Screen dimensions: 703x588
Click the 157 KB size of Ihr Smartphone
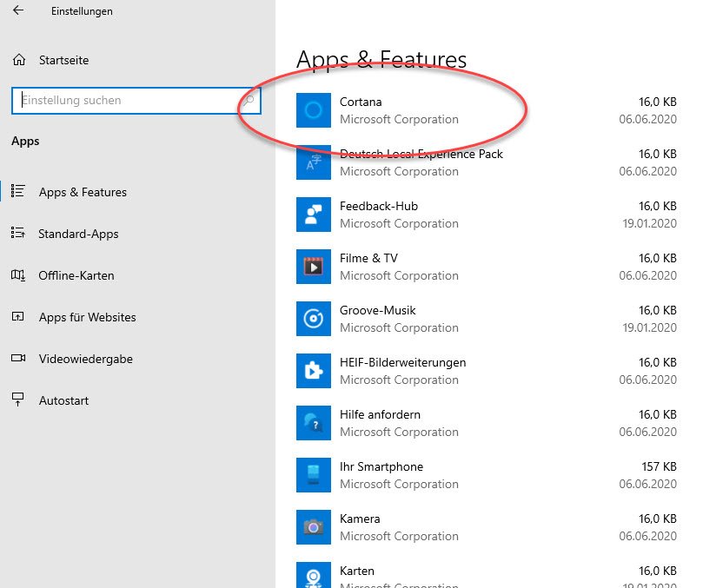659,466
